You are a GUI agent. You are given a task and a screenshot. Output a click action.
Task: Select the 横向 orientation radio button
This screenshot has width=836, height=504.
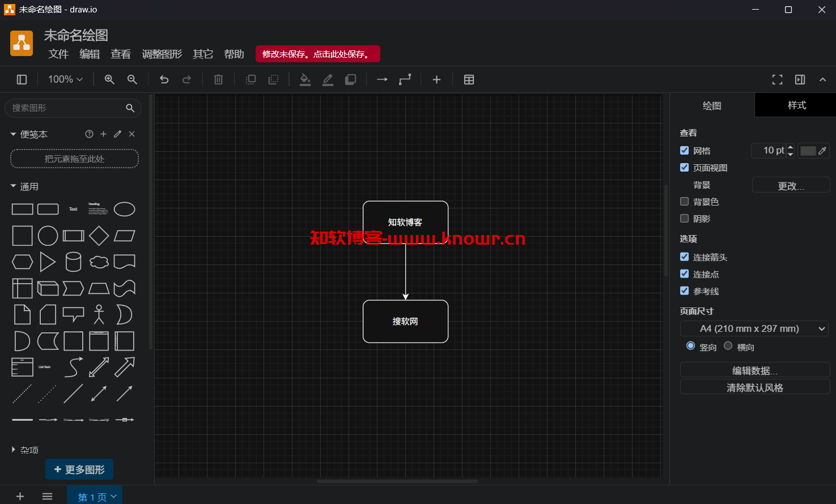[728, 346]
